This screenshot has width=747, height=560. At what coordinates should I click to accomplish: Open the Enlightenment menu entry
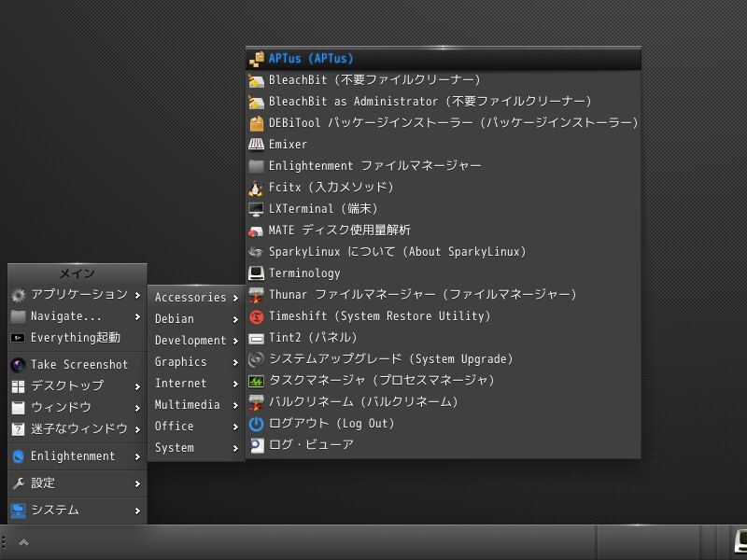(78, 456)
